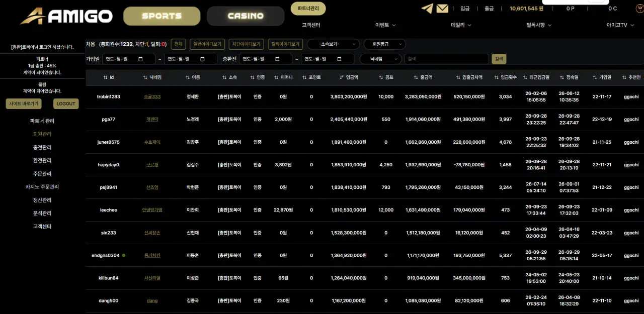Expand the 이벤트 menu

385,25
